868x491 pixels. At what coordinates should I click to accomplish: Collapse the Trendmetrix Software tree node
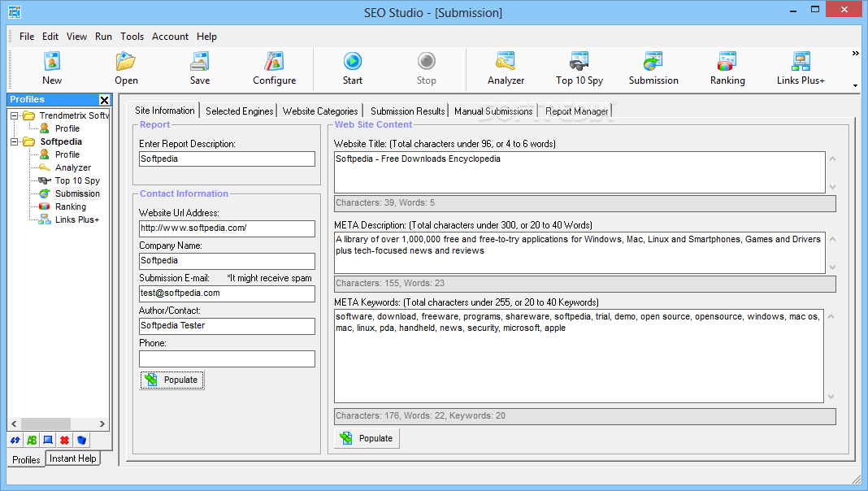(15, 115)
